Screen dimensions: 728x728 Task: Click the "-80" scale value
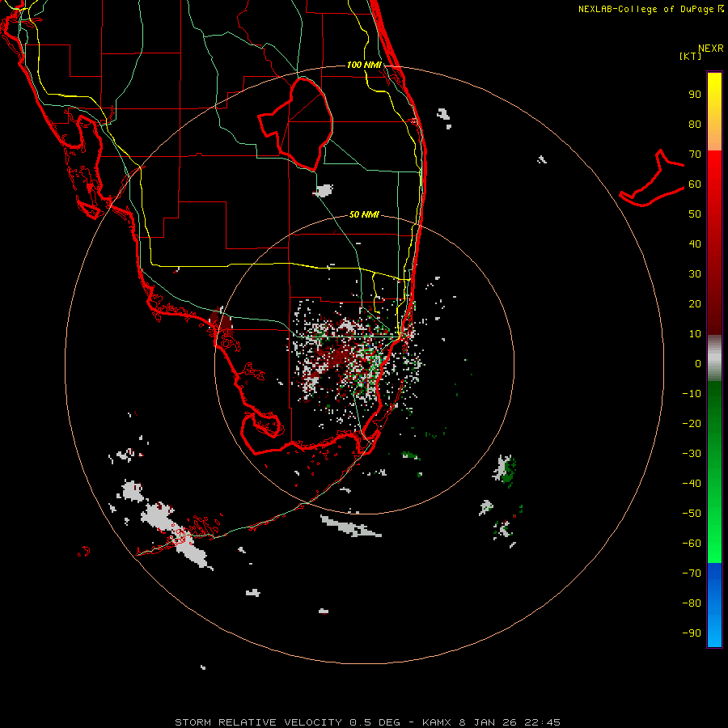point(692,603)
